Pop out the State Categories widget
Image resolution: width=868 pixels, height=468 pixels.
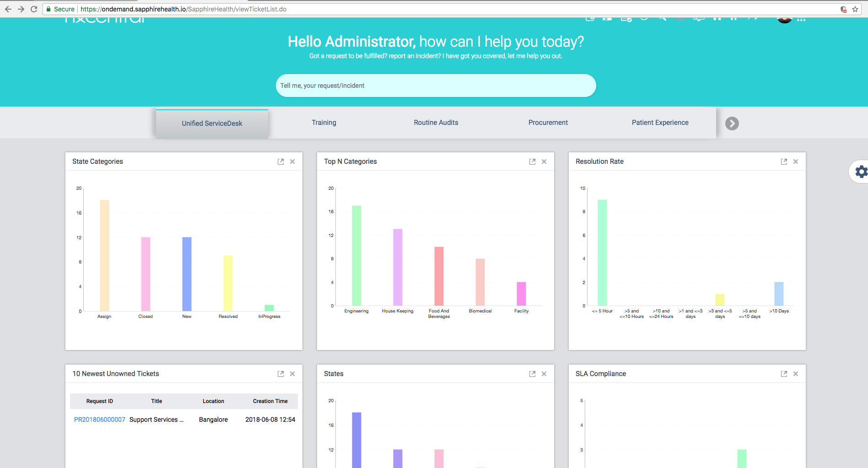coord(280,161)
